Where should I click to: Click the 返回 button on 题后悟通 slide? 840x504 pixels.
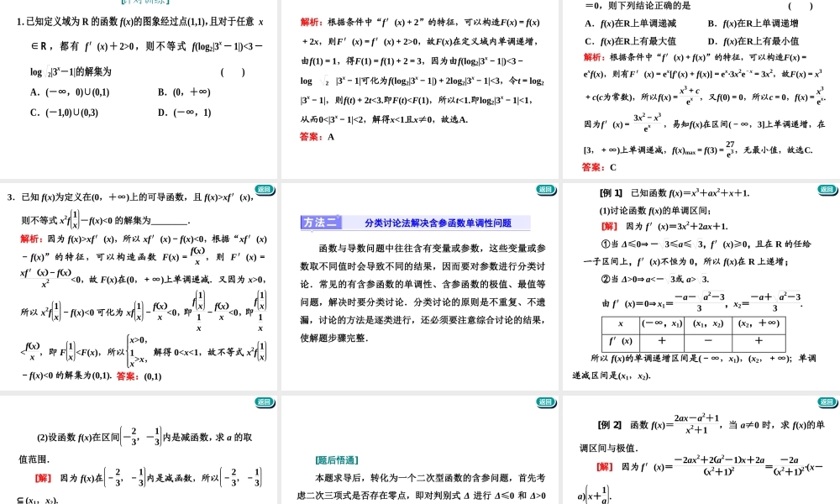click(x=546, y=402)
